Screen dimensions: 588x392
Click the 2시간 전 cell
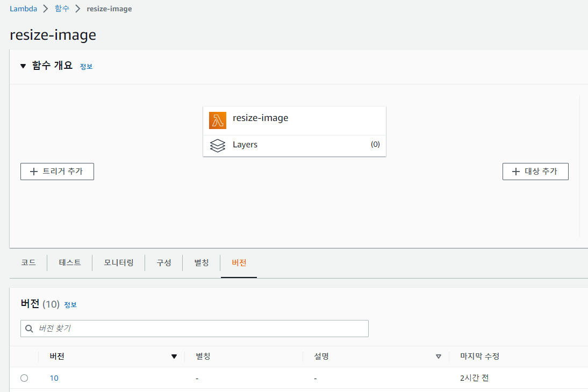pos(474,378)
